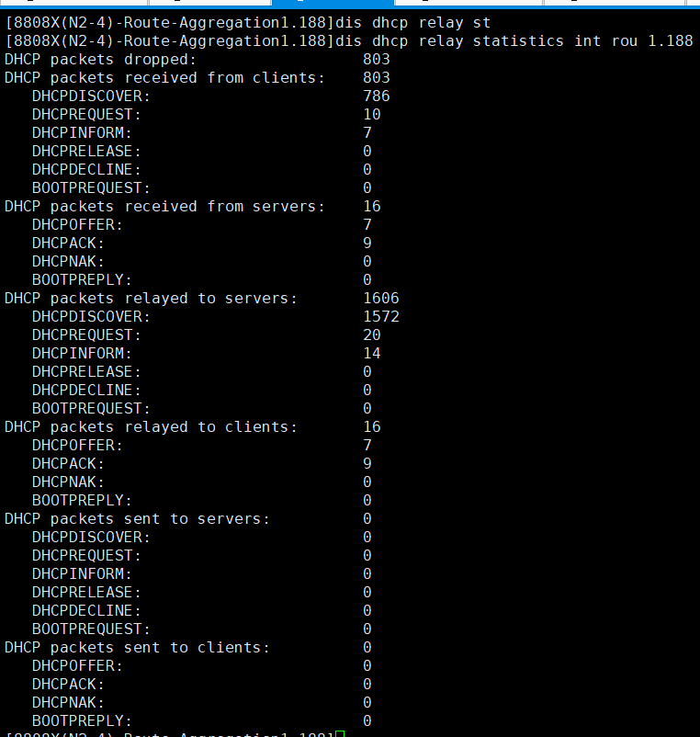Click the relayed total value 1606
Image resolution: width=700 pixels, height=737 pixels.
coord(381,298)
